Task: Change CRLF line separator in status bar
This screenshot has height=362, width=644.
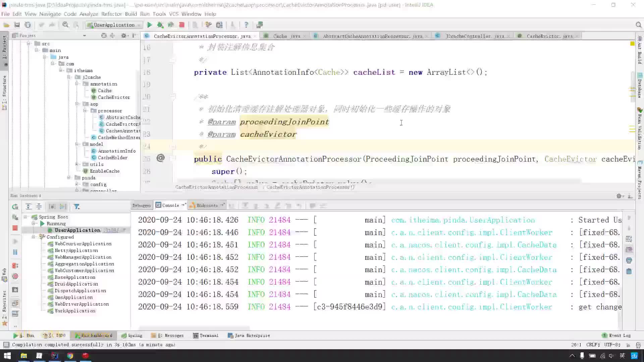Action: tap(593, 345)
